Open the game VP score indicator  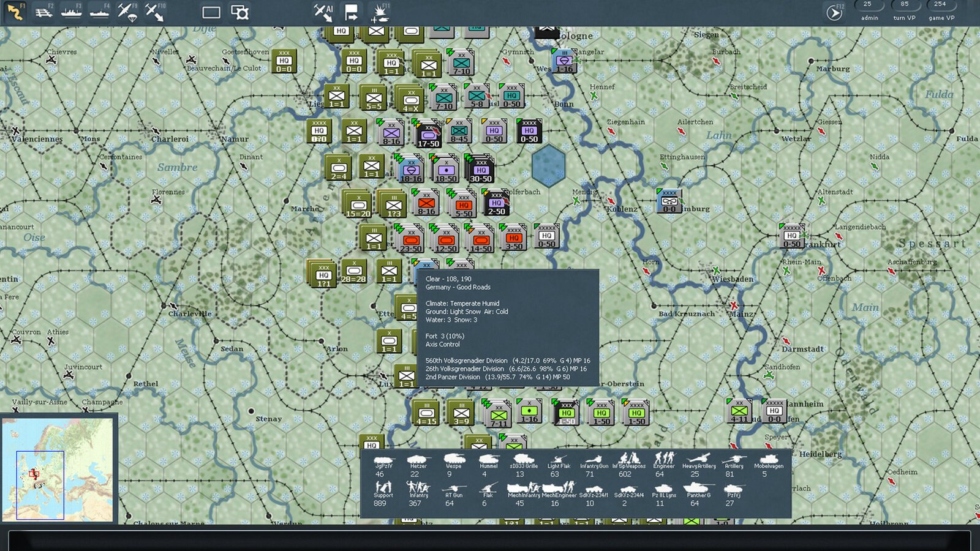941,10
